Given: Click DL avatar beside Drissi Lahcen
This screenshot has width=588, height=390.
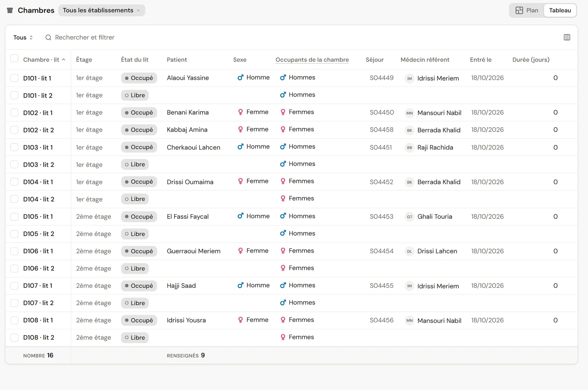Looking at the screenshot, I should tap(410, 251).
